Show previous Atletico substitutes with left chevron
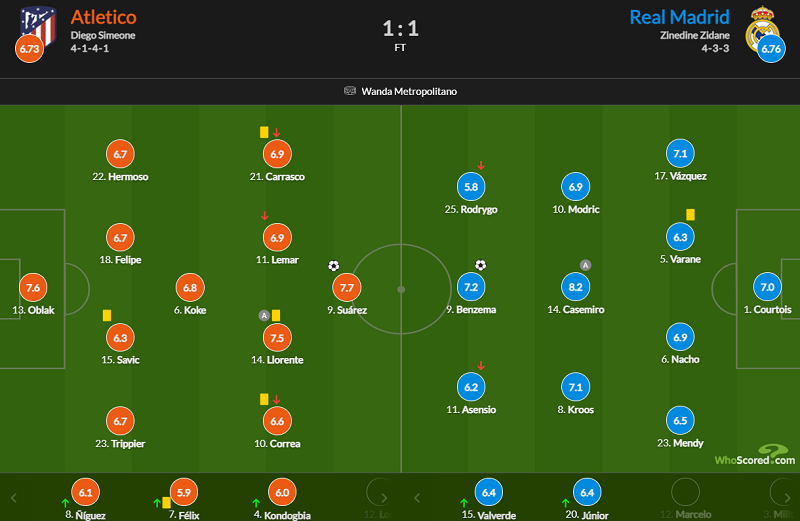 pos(14,498)
